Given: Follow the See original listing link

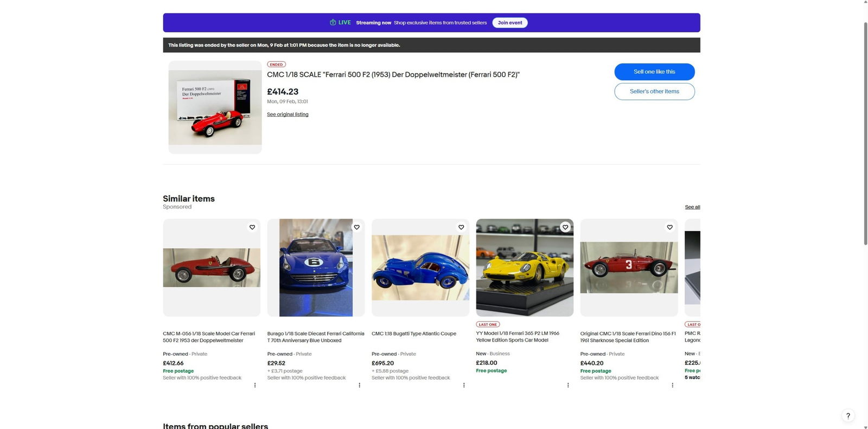Looking at the screenshot, I should [288, 115].
